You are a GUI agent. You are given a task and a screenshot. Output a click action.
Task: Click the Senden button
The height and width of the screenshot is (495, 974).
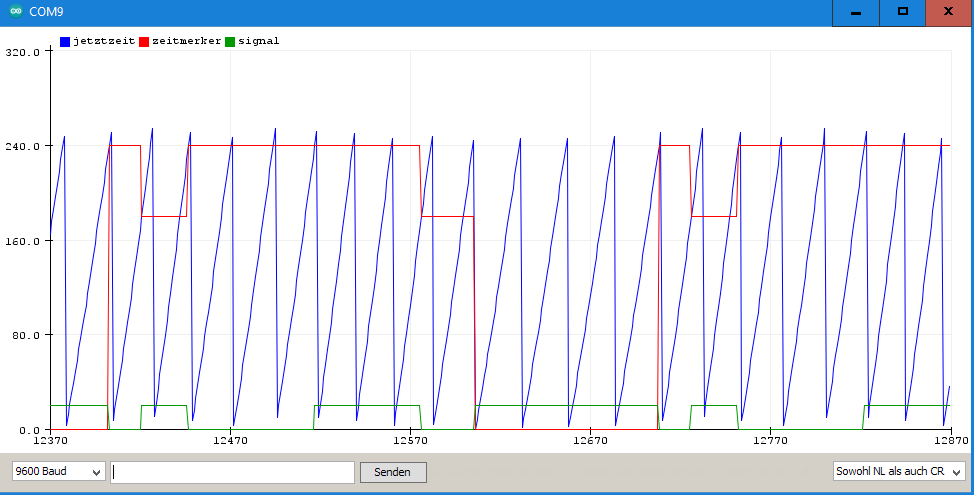click(x=393, y=472)
